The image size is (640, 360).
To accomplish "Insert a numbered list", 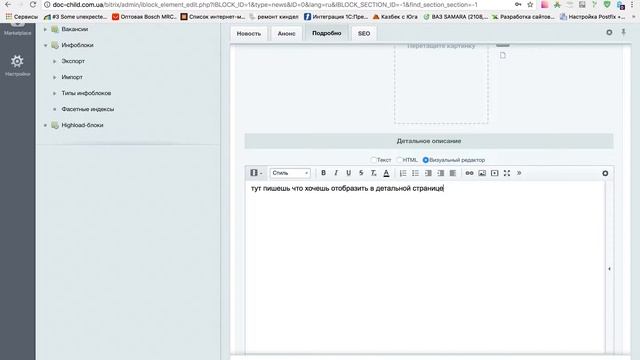I will click(x=403, y=173).
